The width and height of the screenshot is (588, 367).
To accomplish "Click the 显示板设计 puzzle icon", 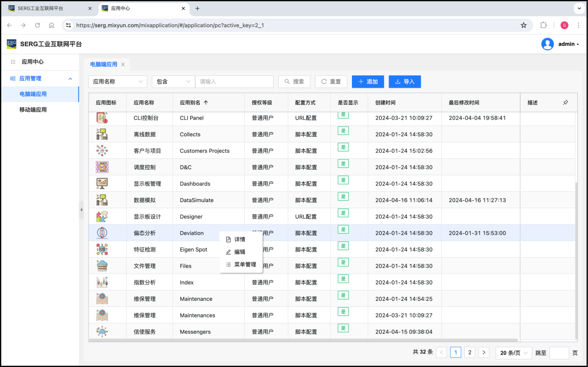I will 102,216.
